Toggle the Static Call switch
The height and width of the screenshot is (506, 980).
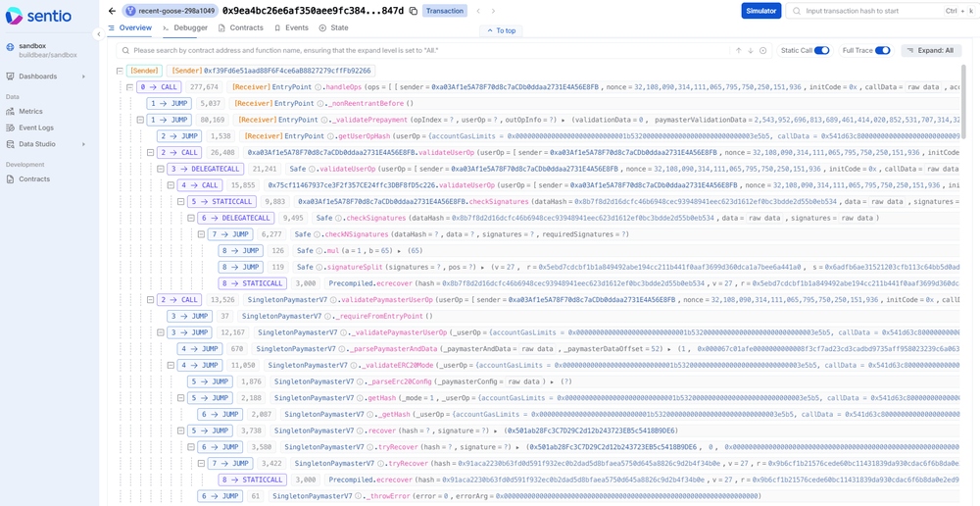821,50
